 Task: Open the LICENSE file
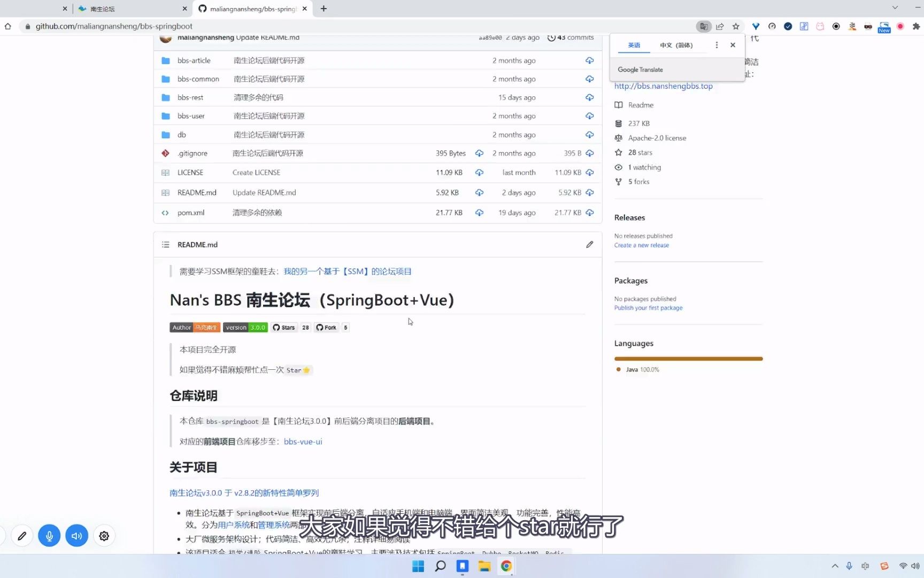coord(190,172)
